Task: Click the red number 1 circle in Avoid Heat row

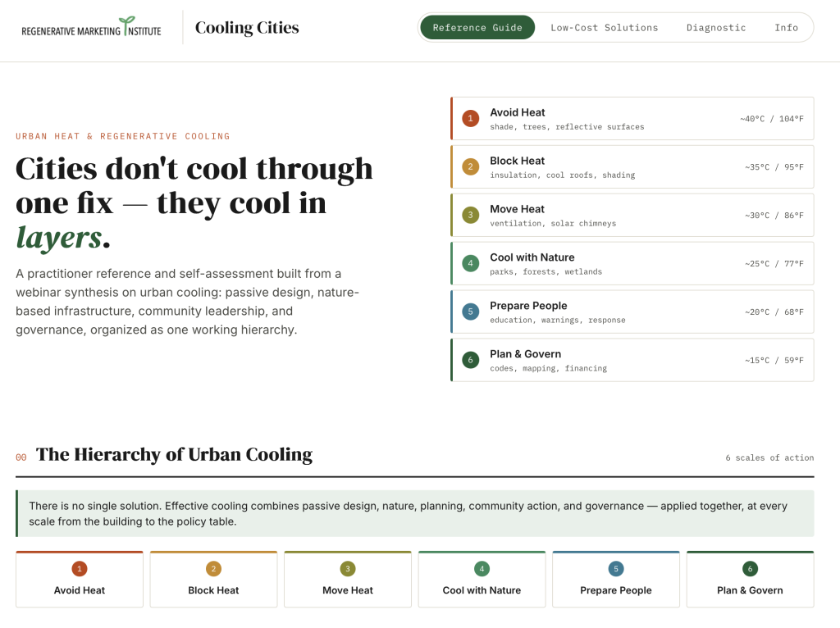Action: tap(470, 118)
